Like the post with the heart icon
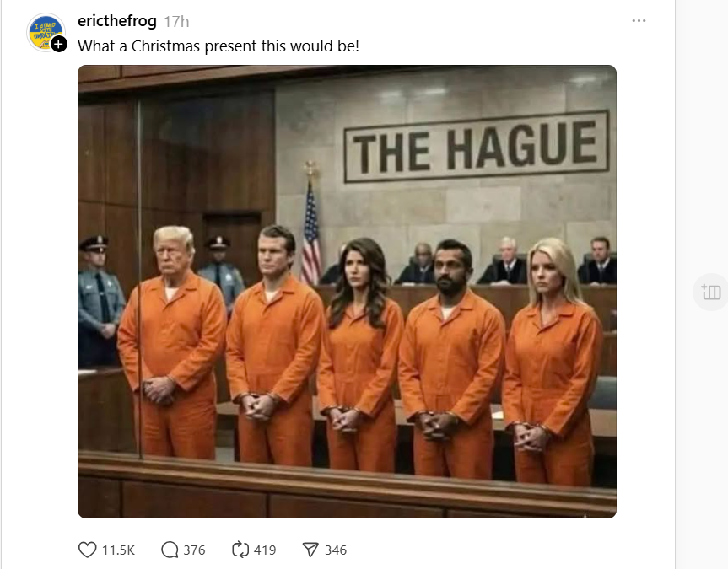This screenshot has width=728, height=569. click(87, 550)
